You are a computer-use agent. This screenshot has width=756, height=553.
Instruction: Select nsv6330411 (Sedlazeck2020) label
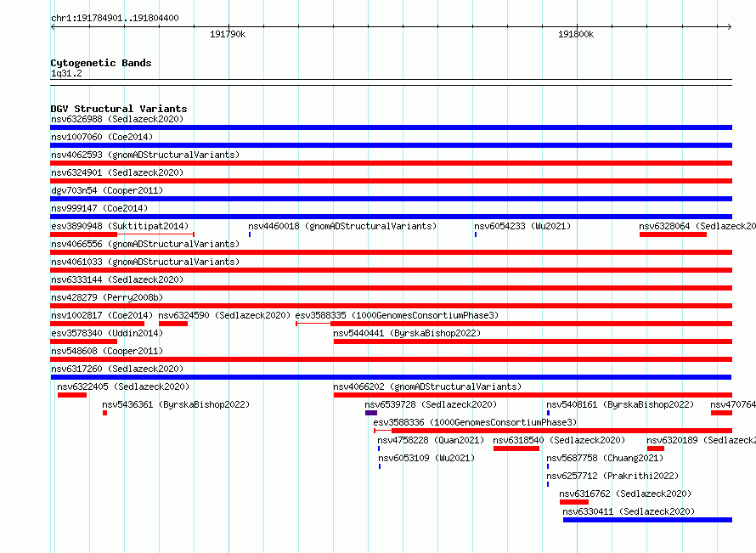coord(629,511)
